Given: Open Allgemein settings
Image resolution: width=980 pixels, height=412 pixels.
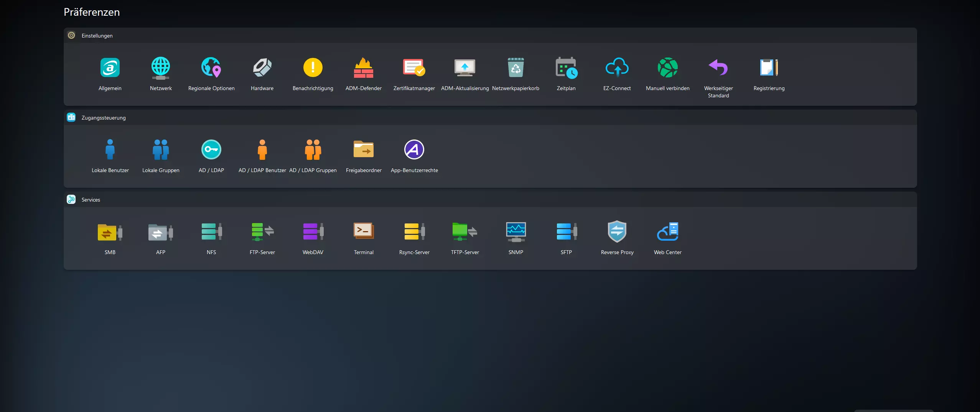Looking at the screenshot, I should (110, 68).
